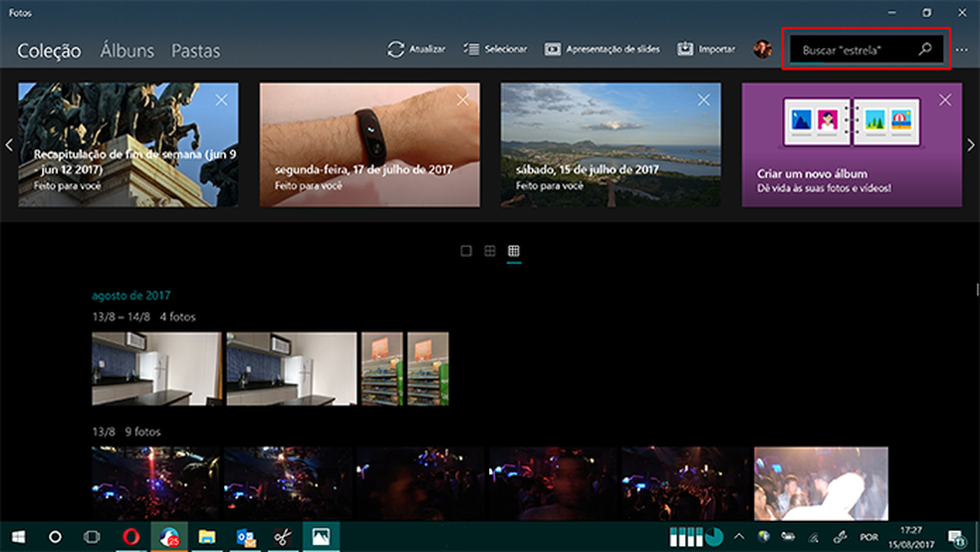Open the user profile avatar
This screenshot has width=980, height=552.
coord(763,49)
